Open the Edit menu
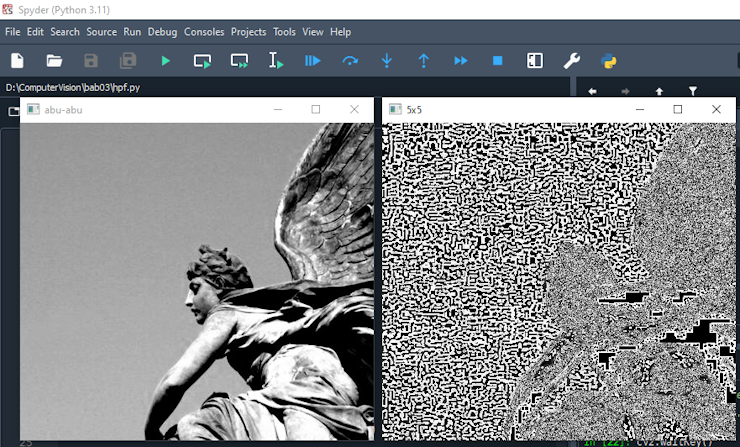 tap(35, 32)
